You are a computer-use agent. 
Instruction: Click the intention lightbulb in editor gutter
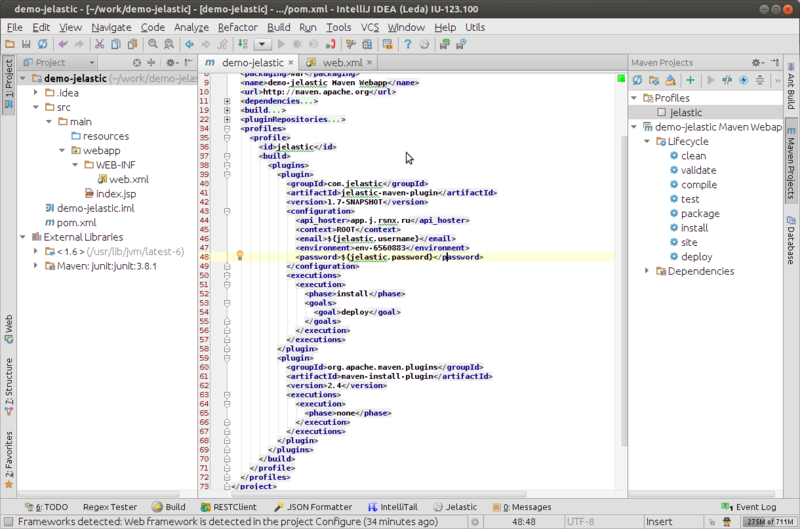coord(240,257)
